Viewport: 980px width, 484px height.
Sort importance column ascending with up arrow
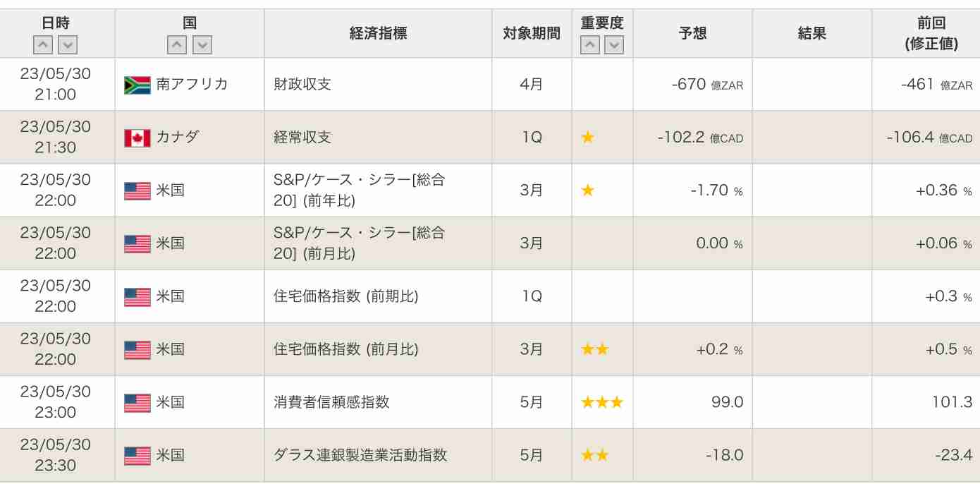[590, 45]
